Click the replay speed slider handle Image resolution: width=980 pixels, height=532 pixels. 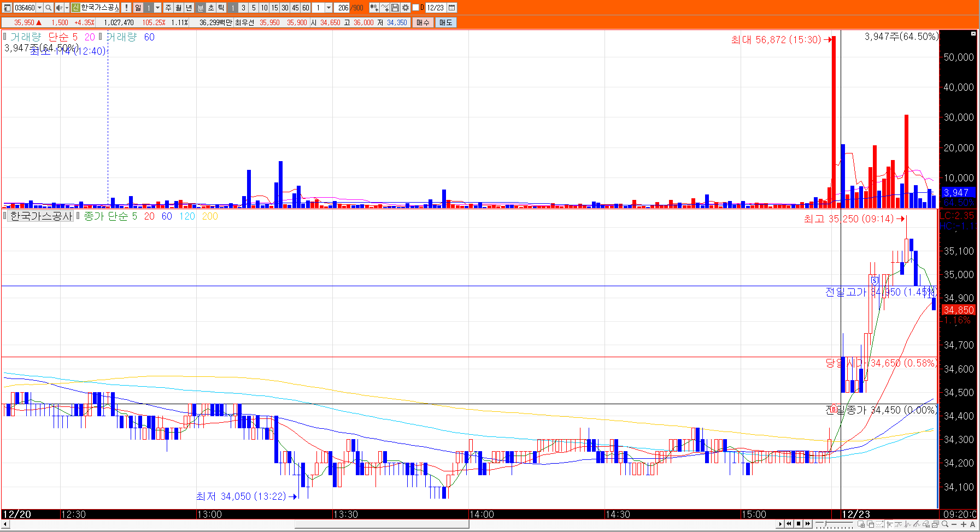[x=825, y=523]
